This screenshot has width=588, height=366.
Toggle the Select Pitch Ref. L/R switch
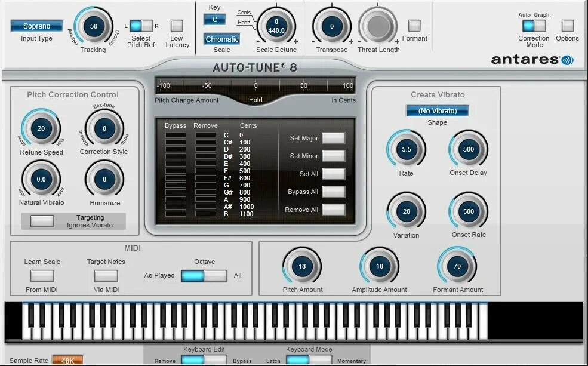pyautogui.click(x=141, y=26)
